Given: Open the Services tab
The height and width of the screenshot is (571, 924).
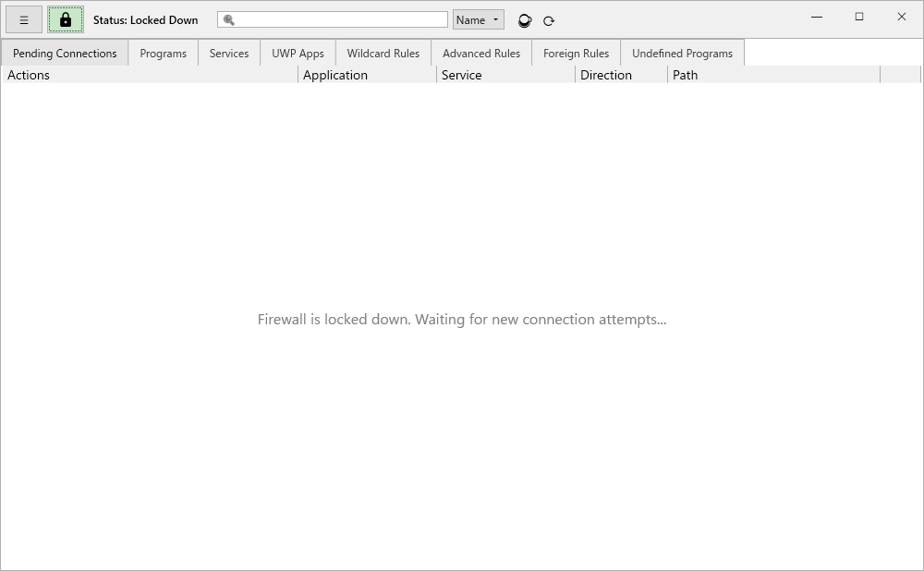Looking at the screenshot, I should 229,53.
